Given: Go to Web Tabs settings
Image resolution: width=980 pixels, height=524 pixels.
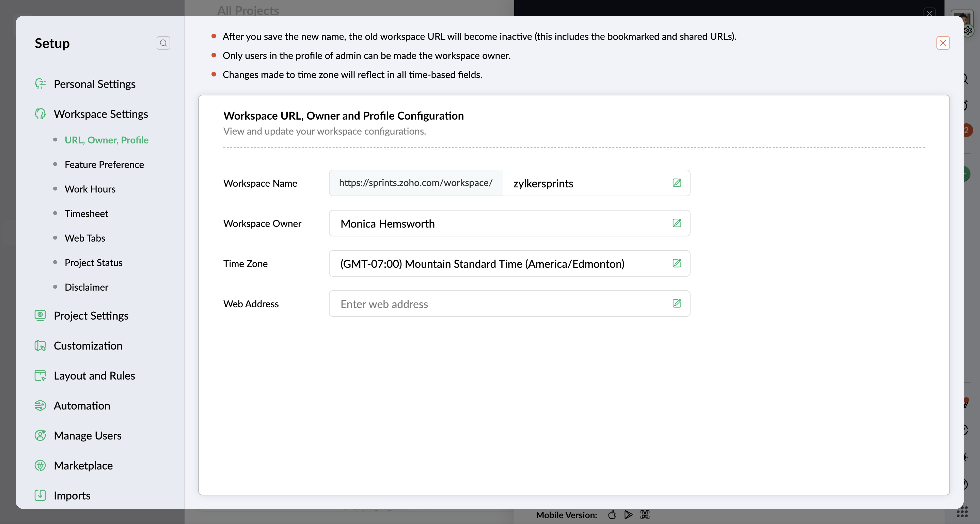Looking at the screenshot, I should coord(85,238).
